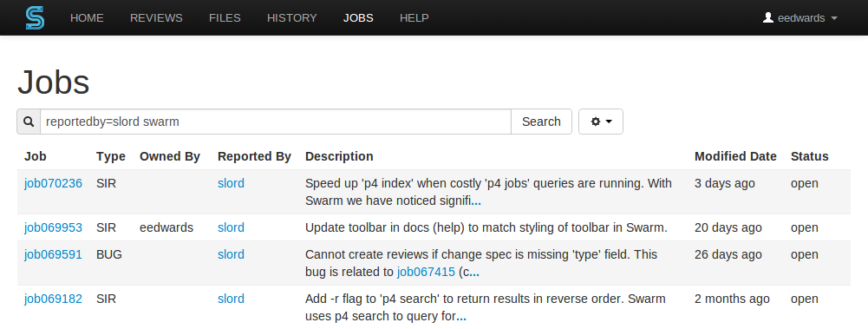This screenshot has width=868, height=329.
Task: Click the user silhouette icon
Action: point(767,17)
